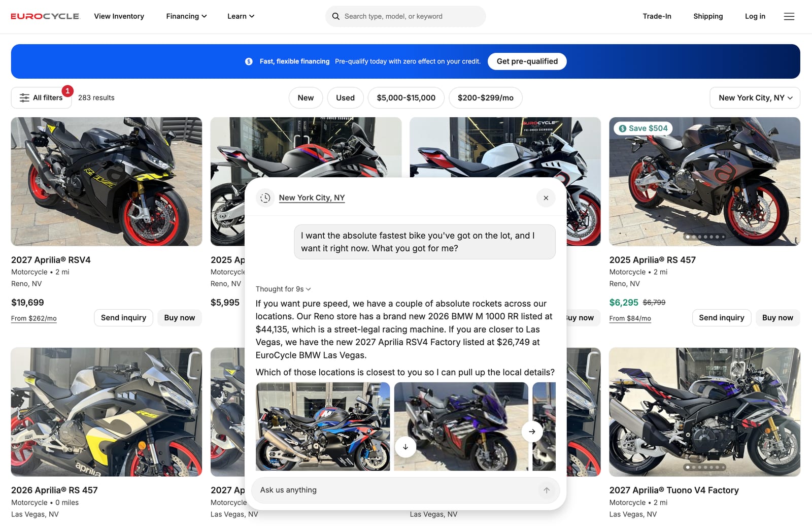
Task: Toggle the Used filter chip
Action: 345,98
